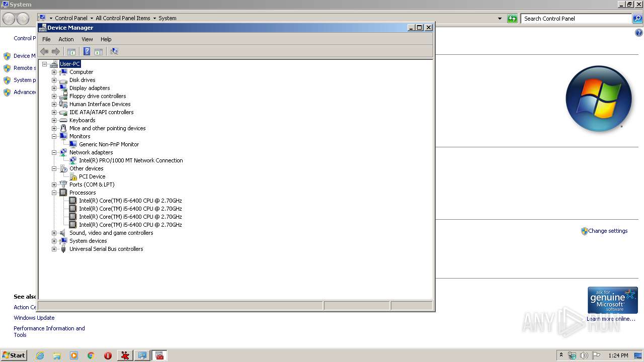
Task: Select Other devices category
Action: coord(86,168)
